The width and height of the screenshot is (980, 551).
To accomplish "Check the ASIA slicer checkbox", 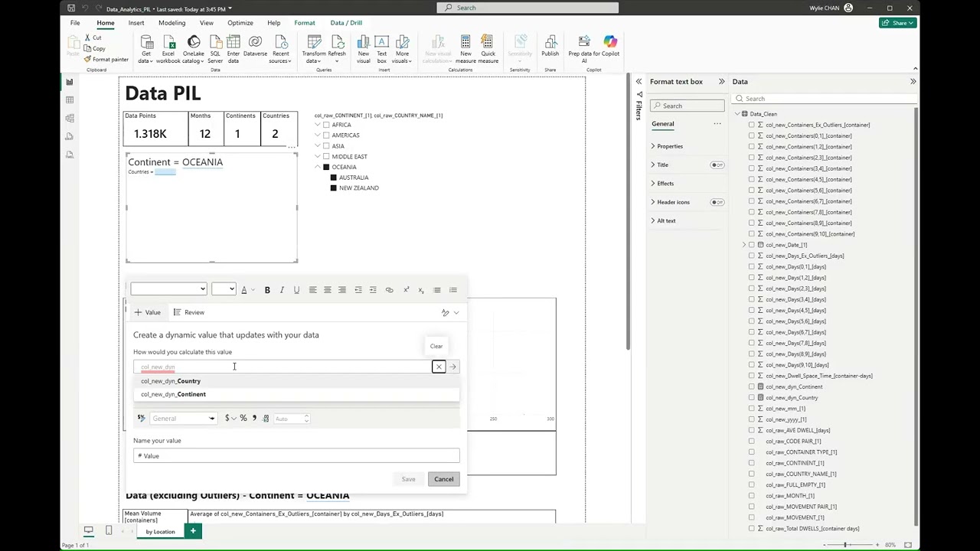I will (x=326, y=146).
